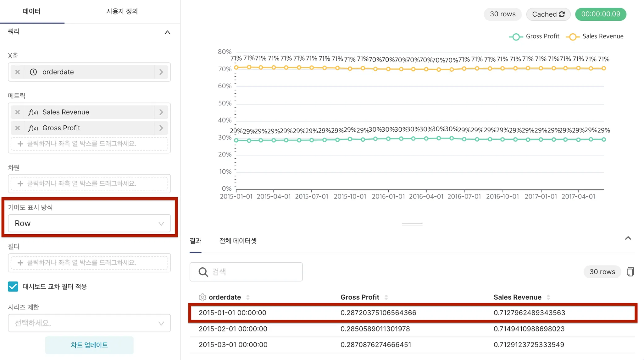644x360 pixels.
Task: Open the orderdate column settings gear
Action: pyautogui.click(x=203, y=297)
